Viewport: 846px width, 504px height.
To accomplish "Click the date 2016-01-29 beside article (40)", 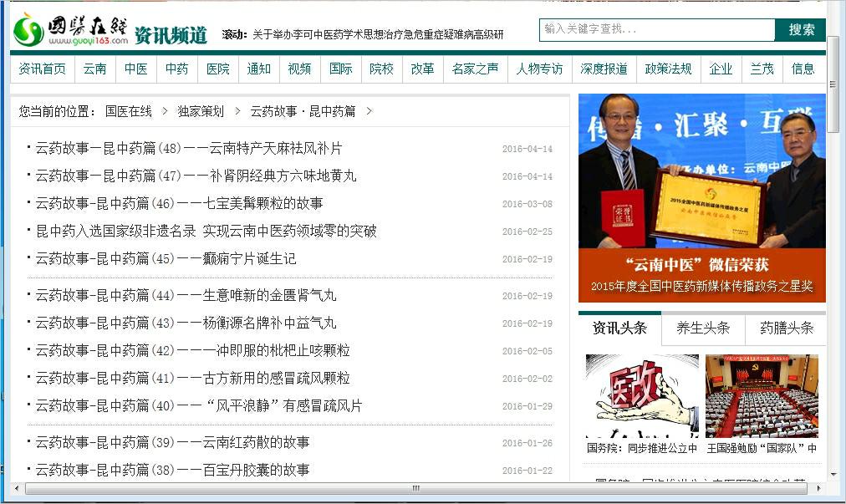I will [527, 405].
